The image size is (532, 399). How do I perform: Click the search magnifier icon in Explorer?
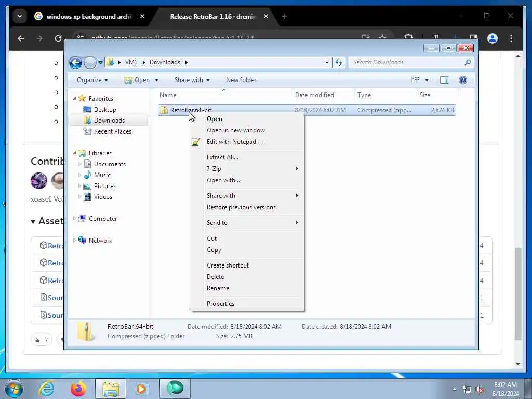(x=468, y=62)
